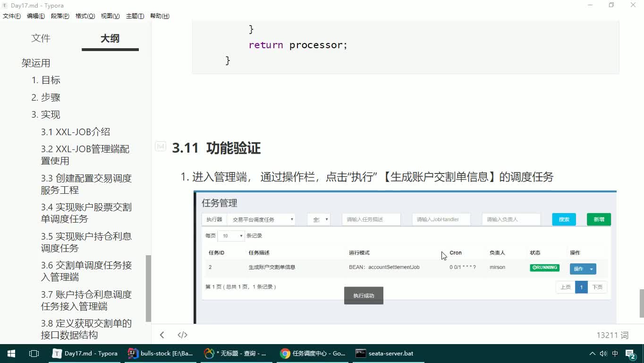Go to 3.3 创建配置交易调度服务工程

(x=86, y=184)
